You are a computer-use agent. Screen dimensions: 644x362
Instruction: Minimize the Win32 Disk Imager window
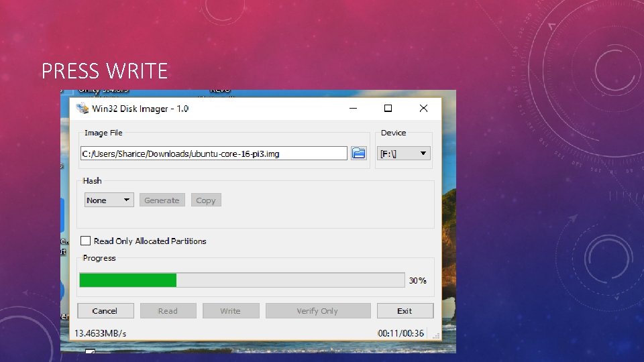[354, 109]
